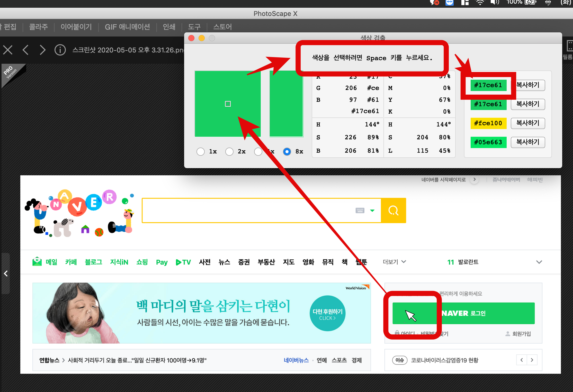This screenshot has width=573, height=392.
Task: Open the Wi-Fi menu bar icon
Action: pos(480,2)
